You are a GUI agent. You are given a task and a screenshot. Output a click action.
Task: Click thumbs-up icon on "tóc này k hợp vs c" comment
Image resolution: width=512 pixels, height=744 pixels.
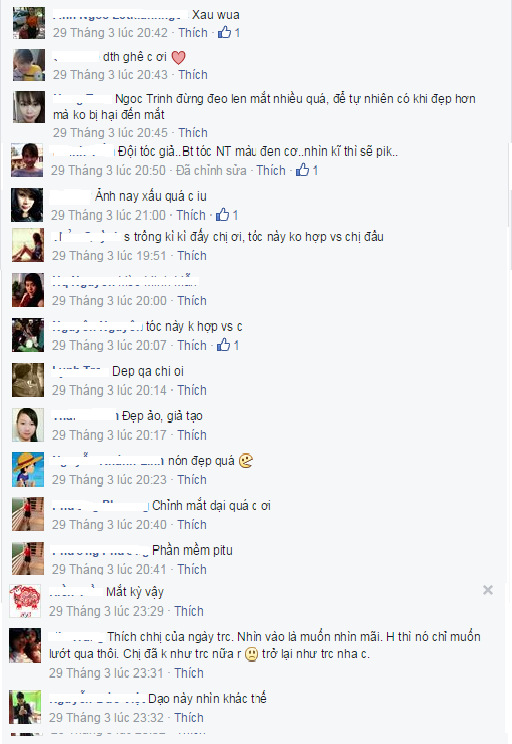(x=223, y=345)
